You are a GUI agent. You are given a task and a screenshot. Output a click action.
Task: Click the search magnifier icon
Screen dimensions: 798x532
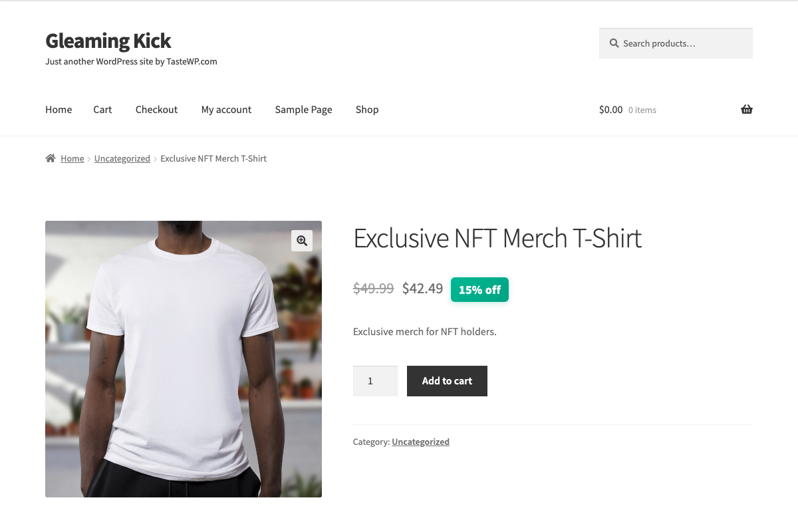coord(614,43)
